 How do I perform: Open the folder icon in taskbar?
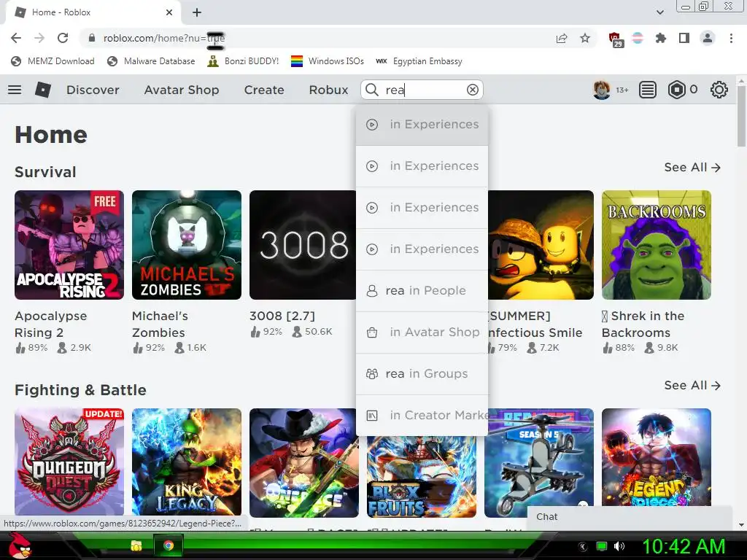tap(136, 545)
